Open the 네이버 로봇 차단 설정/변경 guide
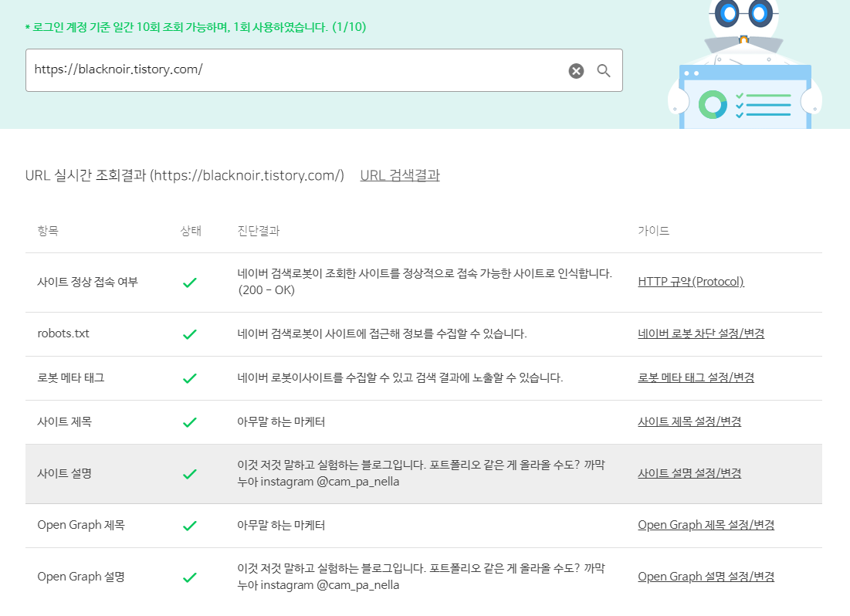Viewport: 850px width, 616px height. [701, 333]
